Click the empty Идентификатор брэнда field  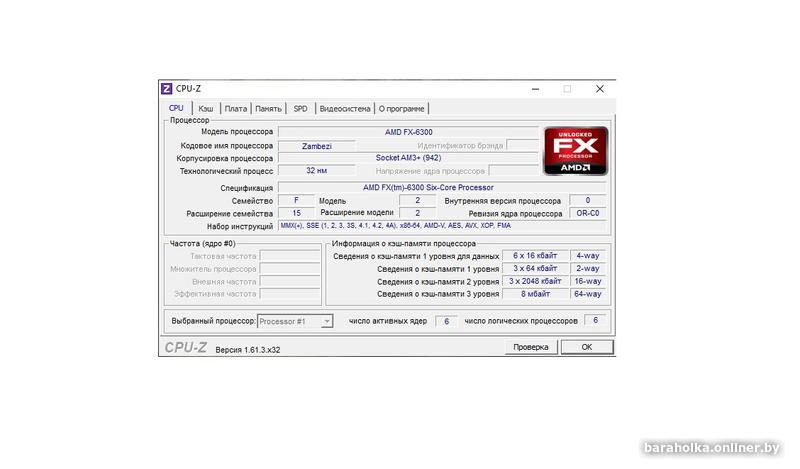coord(522,145)
